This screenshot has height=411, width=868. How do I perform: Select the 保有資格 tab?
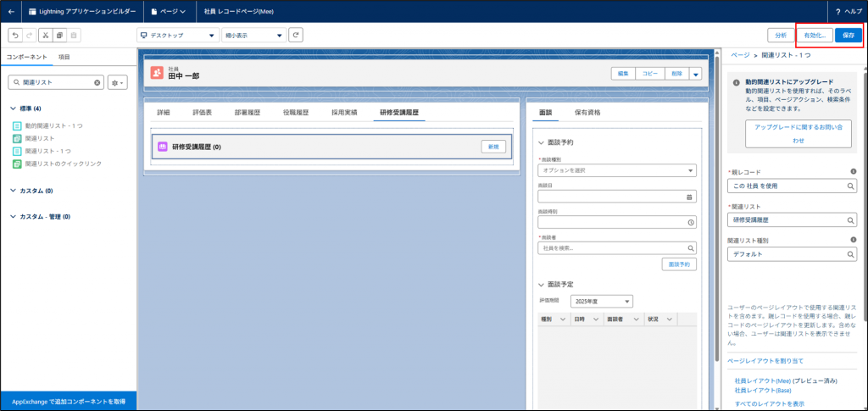point(587,112)
